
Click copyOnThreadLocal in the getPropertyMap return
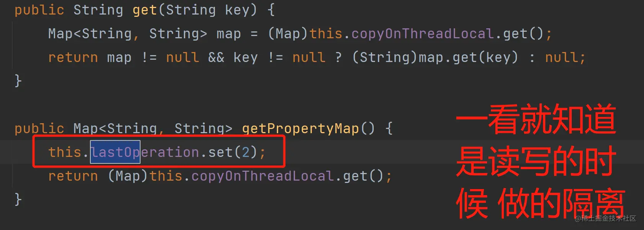[263, 176]
